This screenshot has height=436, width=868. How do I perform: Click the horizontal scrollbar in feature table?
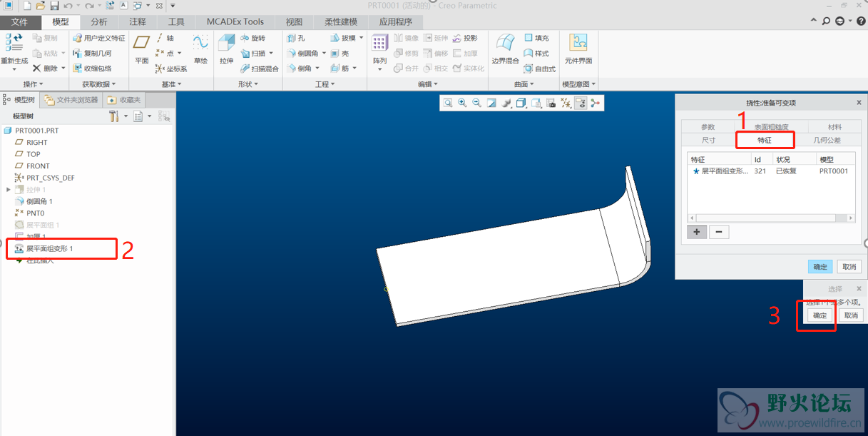(x=771, y=218)
